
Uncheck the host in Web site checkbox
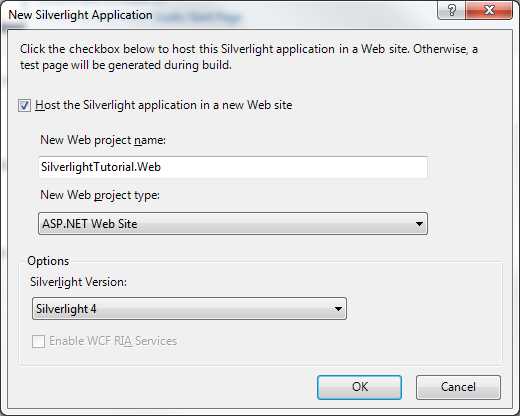click(24, 106)
